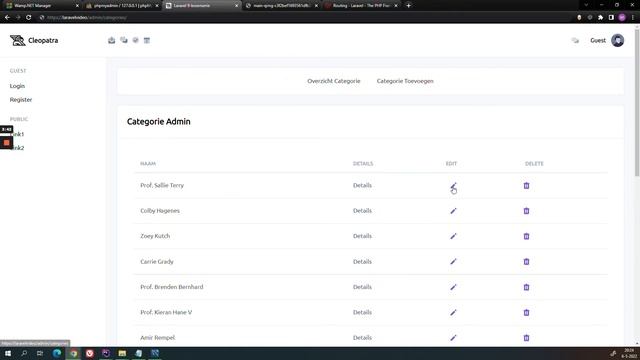Image resolution: width=640 pixels, height=360 pixels.
Task: Open the Windows Start menu
Action: (8, 353)
